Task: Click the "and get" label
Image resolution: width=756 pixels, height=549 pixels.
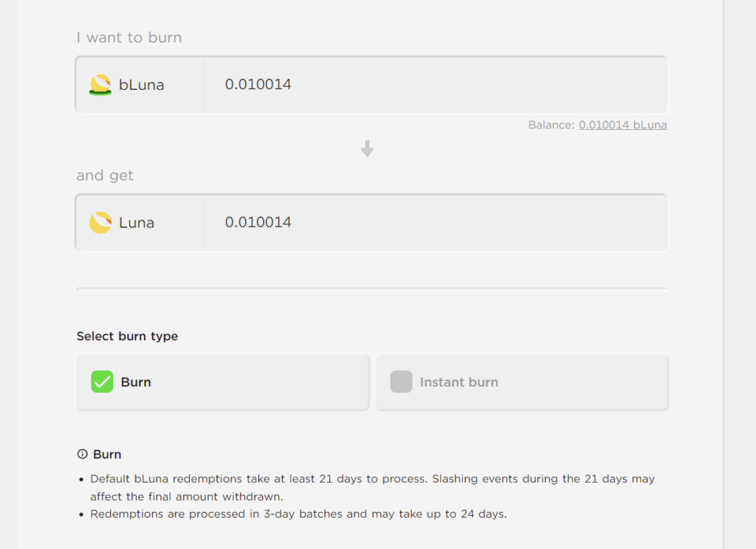Action: coord(105,176)
